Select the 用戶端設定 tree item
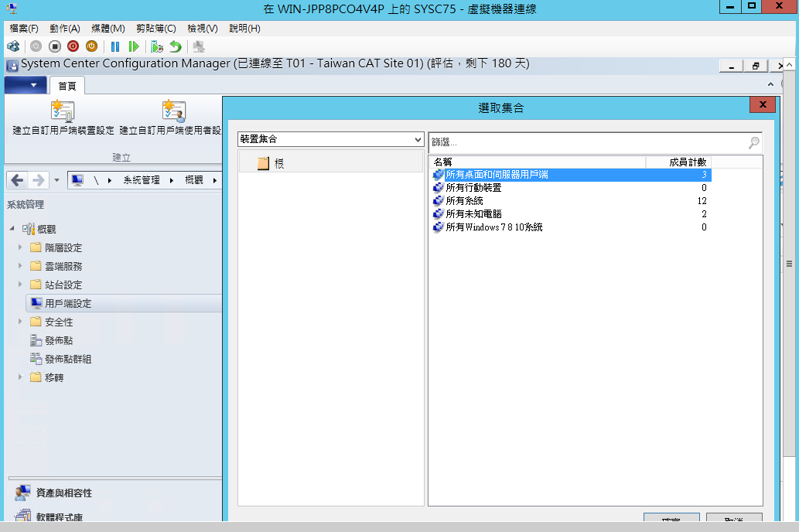The image size is (799, 532). (124, 303)
